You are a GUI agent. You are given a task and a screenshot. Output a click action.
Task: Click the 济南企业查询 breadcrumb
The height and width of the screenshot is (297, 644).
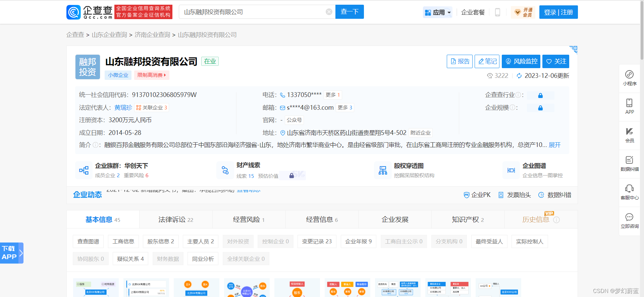pos(152,35)
